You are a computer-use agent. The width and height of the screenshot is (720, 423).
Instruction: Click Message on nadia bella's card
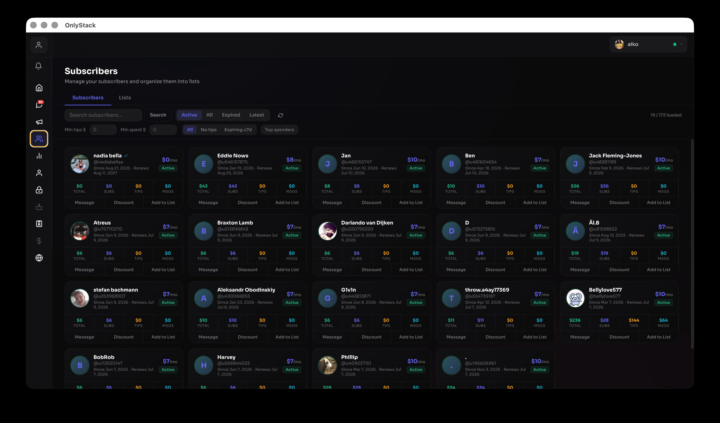click(84, 203)
